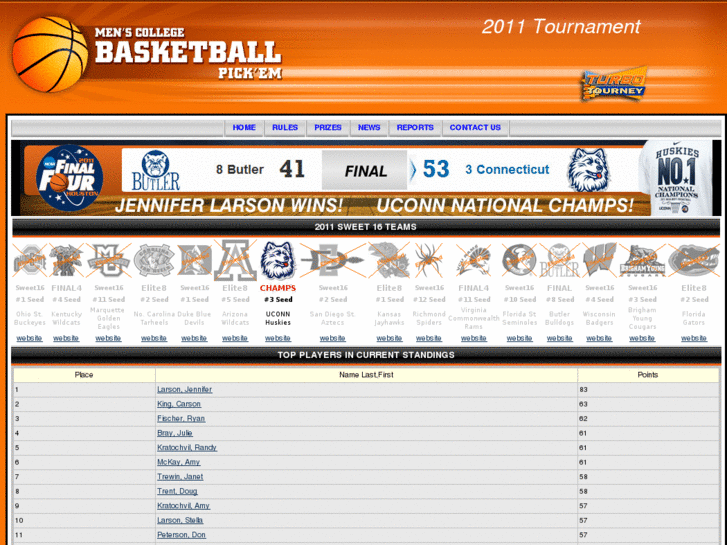
Task: Open Duke Blue Devils website link
Action: [194, 338]
